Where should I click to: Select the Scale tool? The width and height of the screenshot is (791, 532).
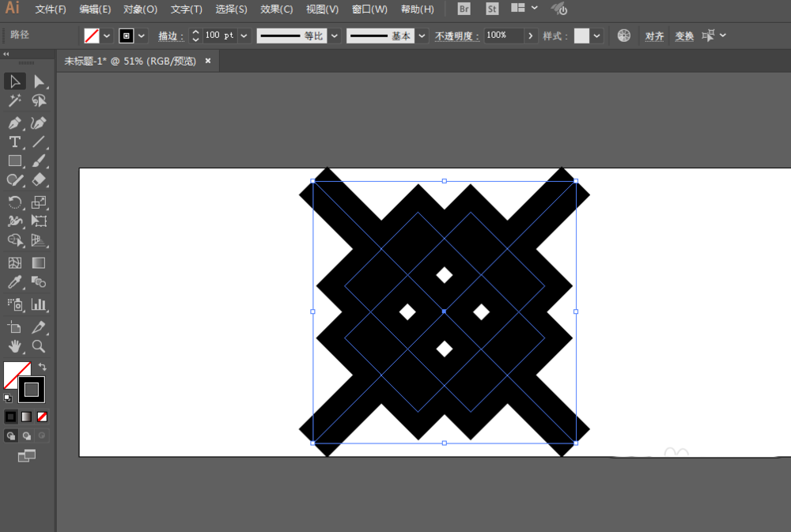click(39, 202)
